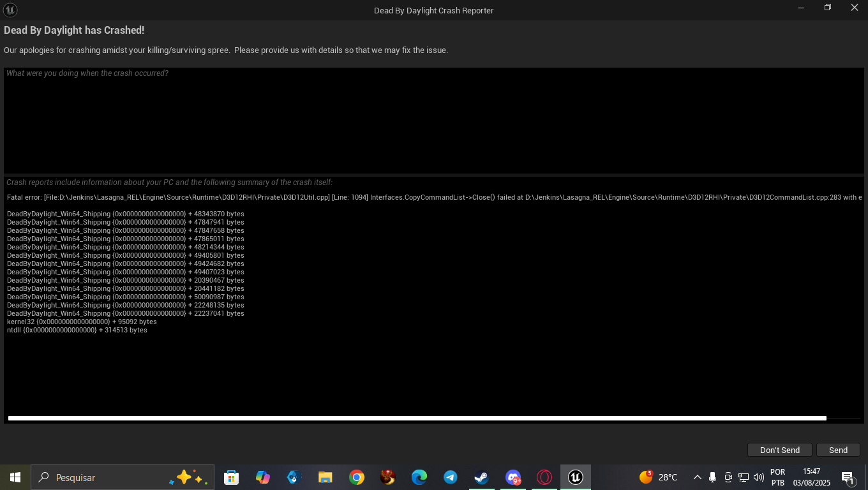Image resolution: width=868 pixels, height=490 pixels.
Task: Click the POR PTB language indicator
Action: point(777,477)
